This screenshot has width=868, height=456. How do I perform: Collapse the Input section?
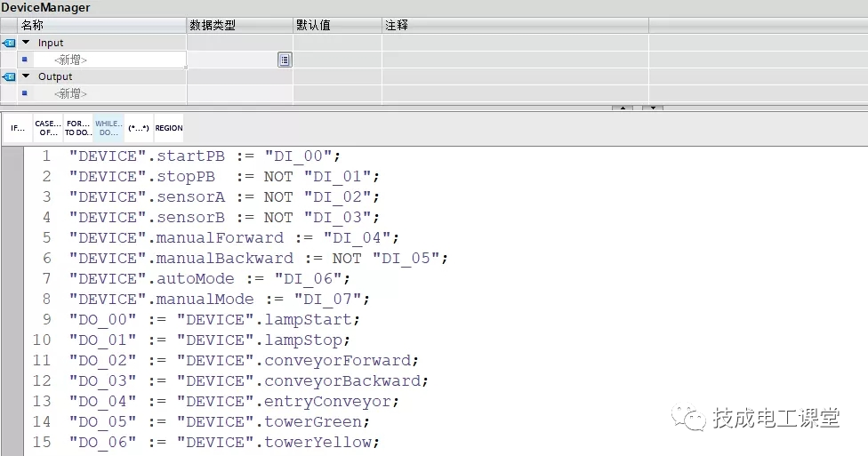coord(26,43)
